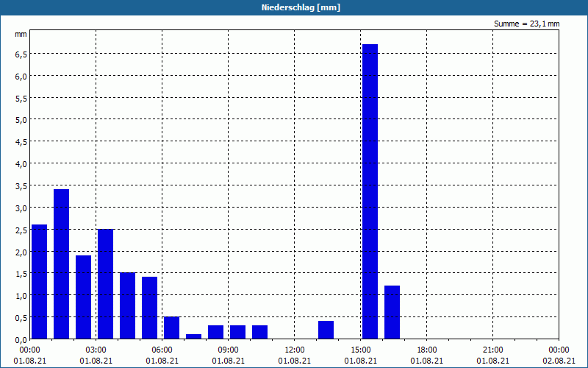Viewport: 588px width, 368px height.
Task: Click the 6,5 y-axis value label
Action: [21, 54]
